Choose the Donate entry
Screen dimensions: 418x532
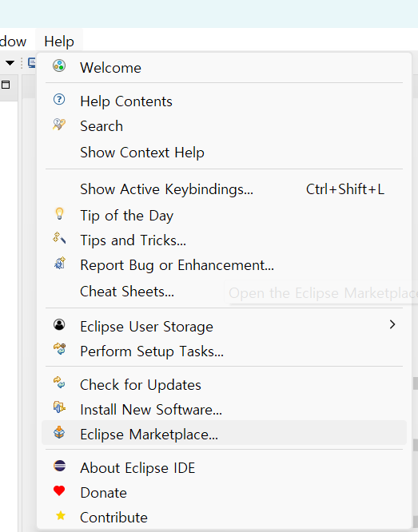pos(224,493)
